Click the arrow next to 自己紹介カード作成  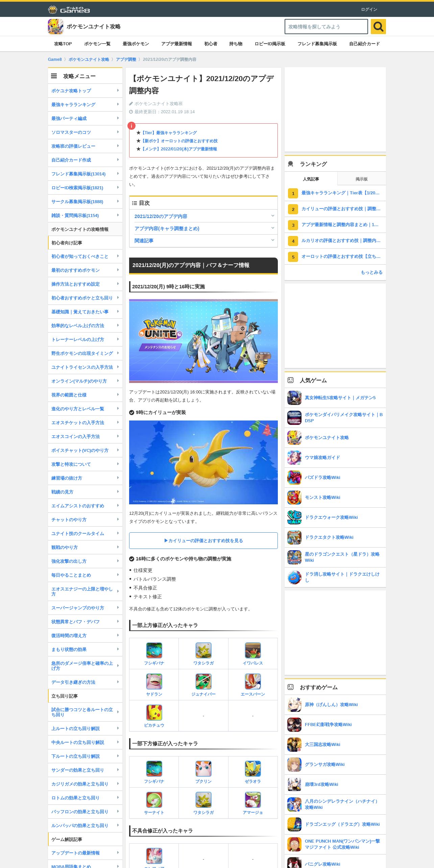tap(118, 160)
